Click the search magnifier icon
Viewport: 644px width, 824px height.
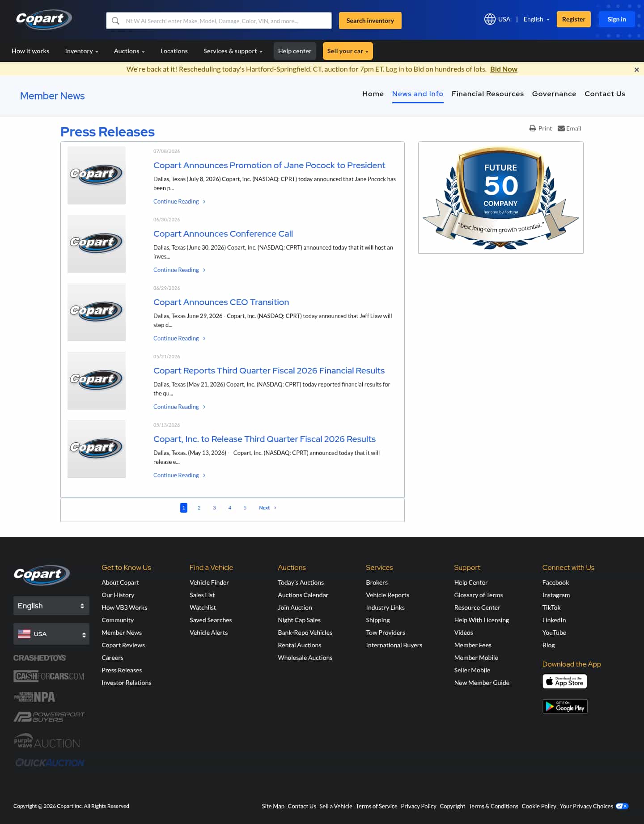[115, 21]
